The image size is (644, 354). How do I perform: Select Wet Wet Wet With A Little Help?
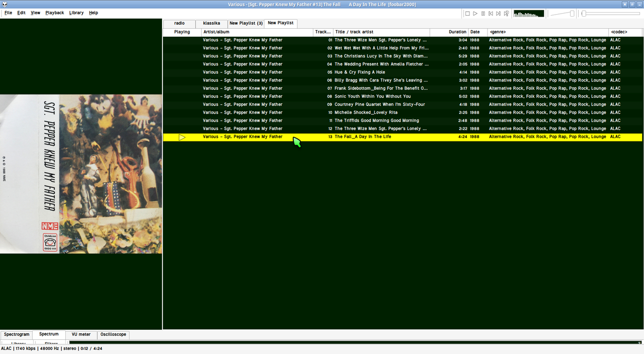click(403, 48)
